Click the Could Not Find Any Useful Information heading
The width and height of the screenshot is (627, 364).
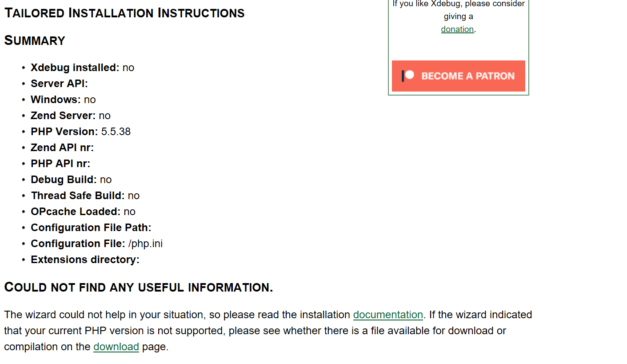(x=139, y=288)
